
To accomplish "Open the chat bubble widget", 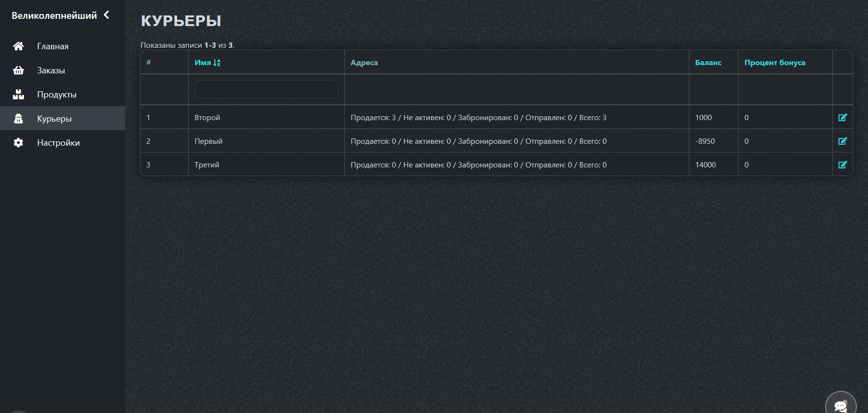I will tap(840, 404).
